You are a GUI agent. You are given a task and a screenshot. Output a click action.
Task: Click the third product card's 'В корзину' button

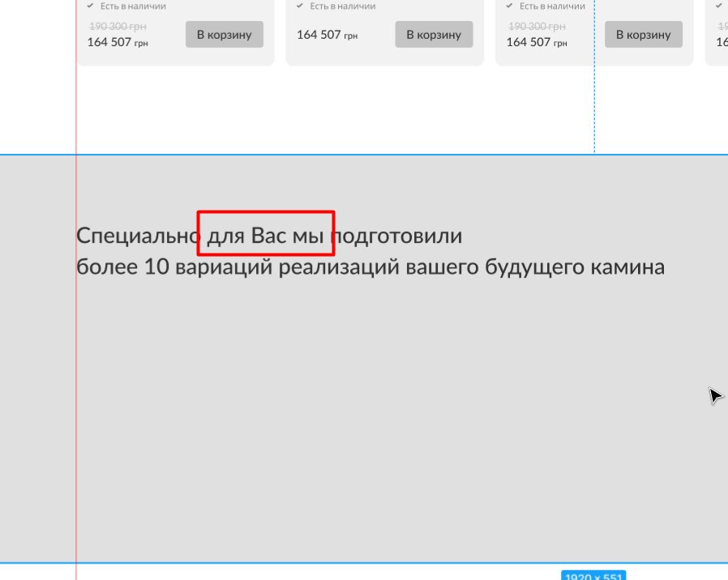point(643,34)
